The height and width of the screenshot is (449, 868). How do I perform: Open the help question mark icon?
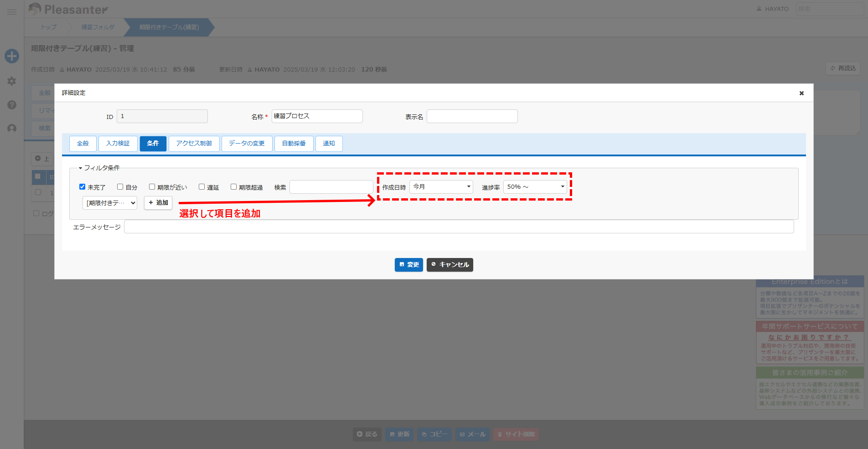pos(12,105)
